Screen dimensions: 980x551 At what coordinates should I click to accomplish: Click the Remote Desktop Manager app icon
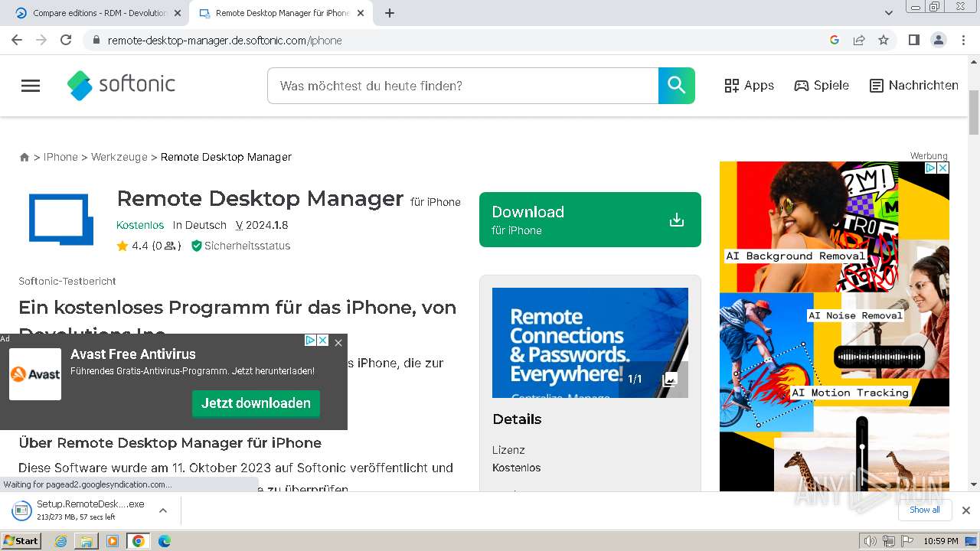(60, 219)
